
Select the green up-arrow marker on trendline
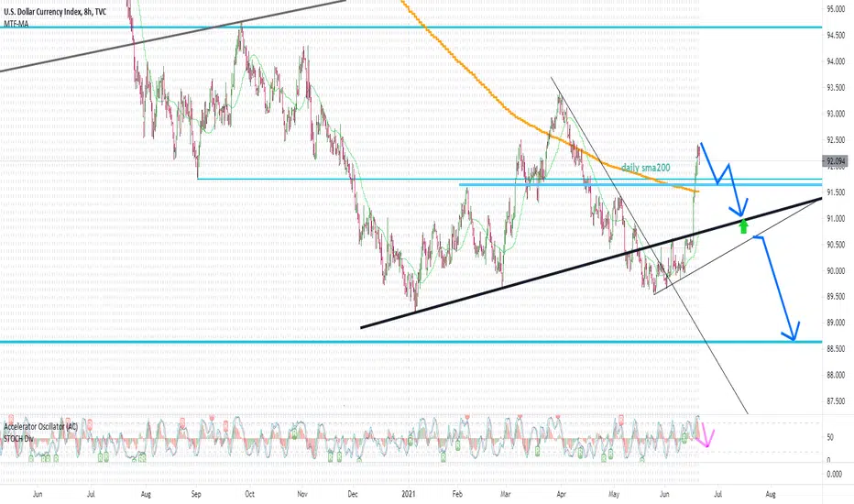743,226
